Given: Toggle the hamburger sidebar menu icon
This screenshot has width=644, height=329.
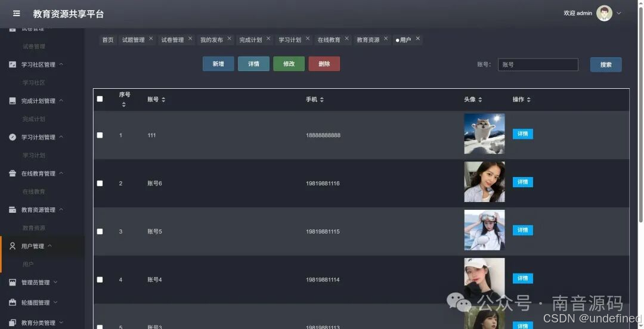Looking at the screenshot, I should coord(17,14).
